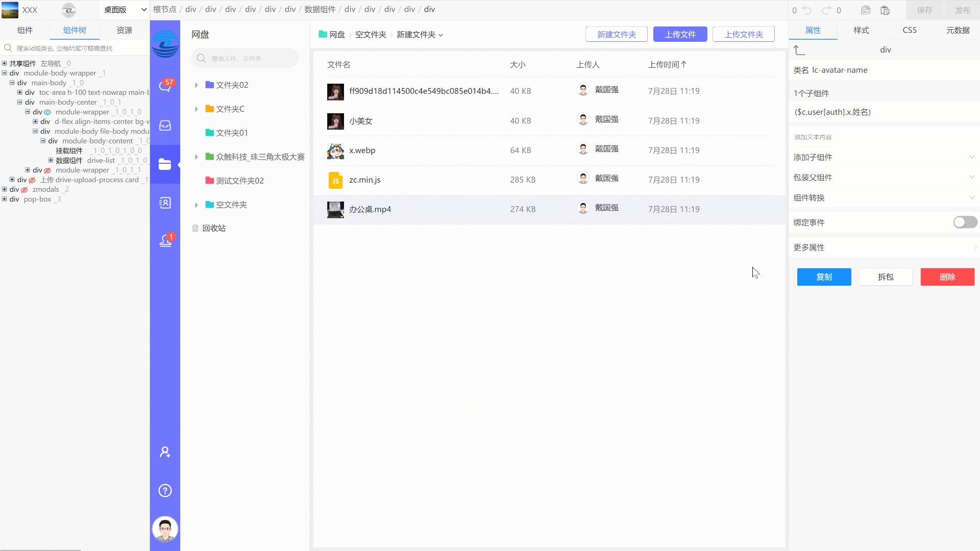Collapse the main-body _1_0 tree node
The width and height of the screenshot is (980, 551).
(12, 83)
